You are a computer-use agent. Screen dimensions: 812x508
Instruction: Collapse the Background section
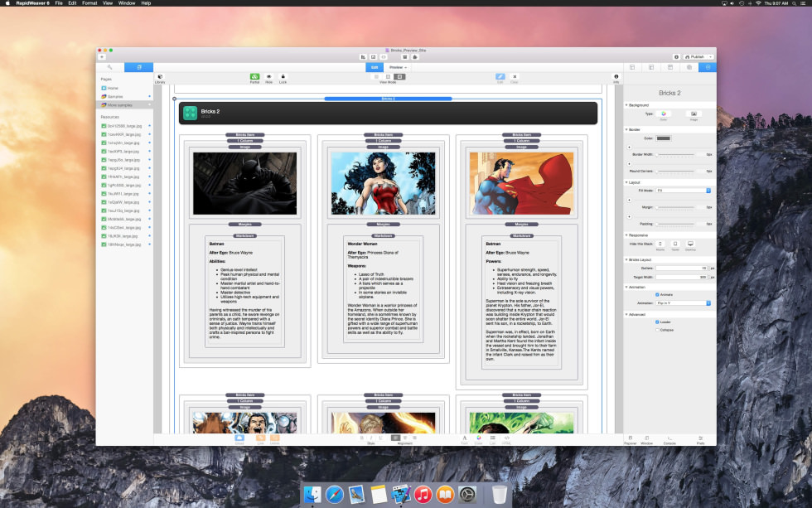626,105
